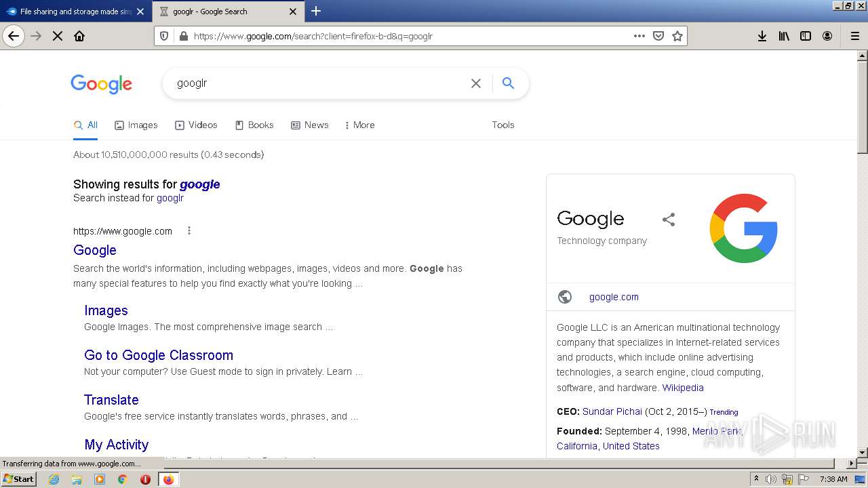The height and width of the screenshot is (488, 868).
Task: Open United States link
Action: coord(631,446)
